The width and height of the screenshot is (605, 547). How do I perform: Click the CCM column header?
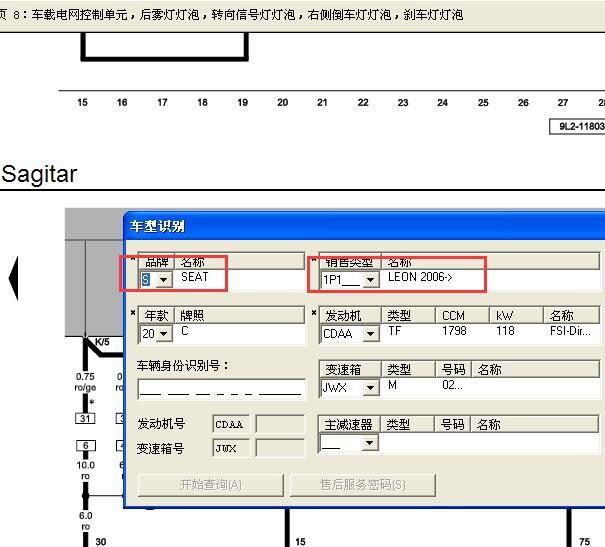click(462, 315)
